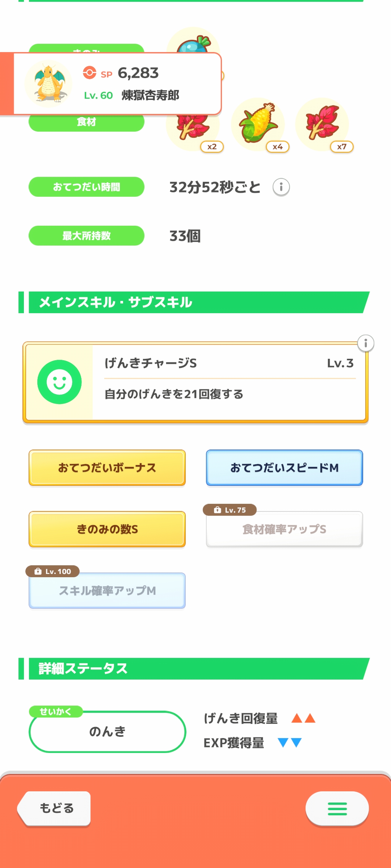The image size is (391, 868).
Task: Tap the 最大所持数 green label
Action: click(87, 236)
